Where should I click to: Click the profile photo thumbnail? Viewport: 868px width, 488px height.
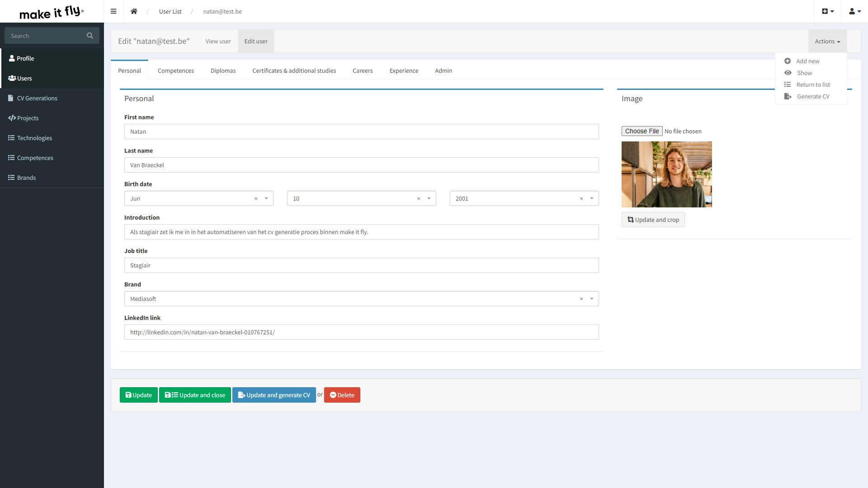click(666, 174)
